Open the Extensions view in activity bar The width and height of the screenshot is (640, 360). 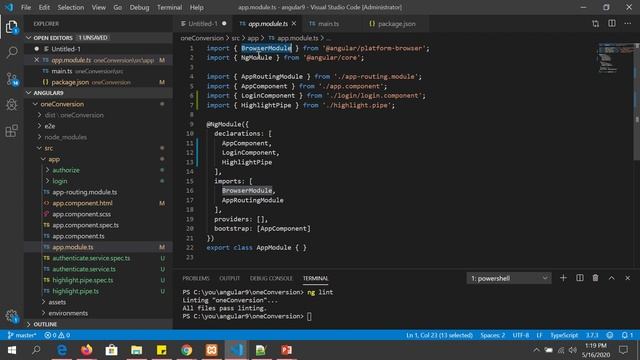pyautogui.click(x=11, y=131)
